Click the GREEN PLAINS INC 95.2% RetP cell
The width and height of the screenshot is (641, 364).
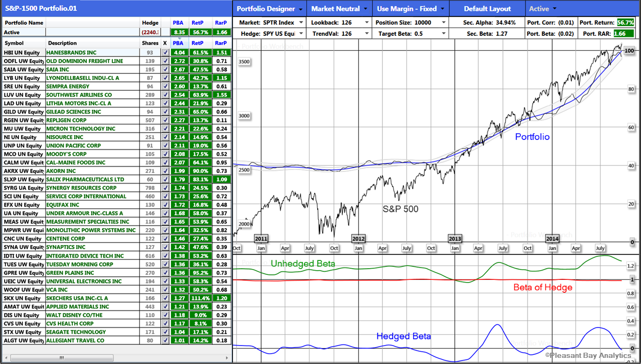(x=200, y=273)
